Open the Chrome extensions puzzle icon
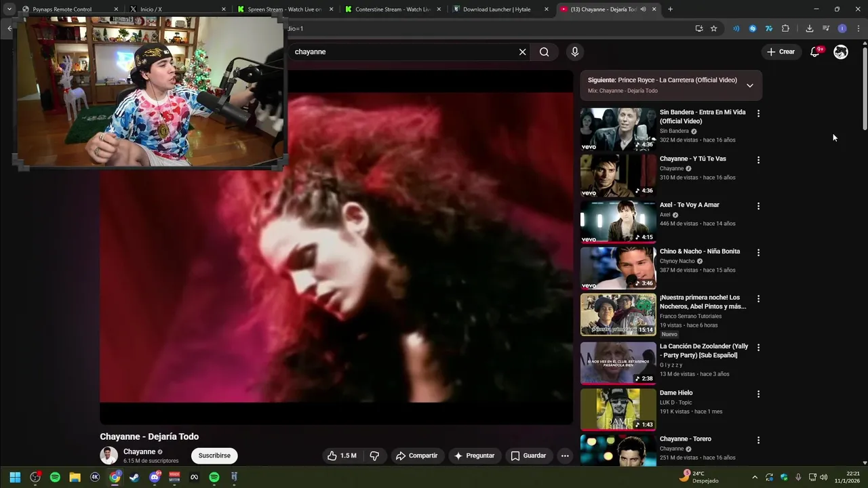This screenshot has width=868, height=488. [x=785, y=28]
